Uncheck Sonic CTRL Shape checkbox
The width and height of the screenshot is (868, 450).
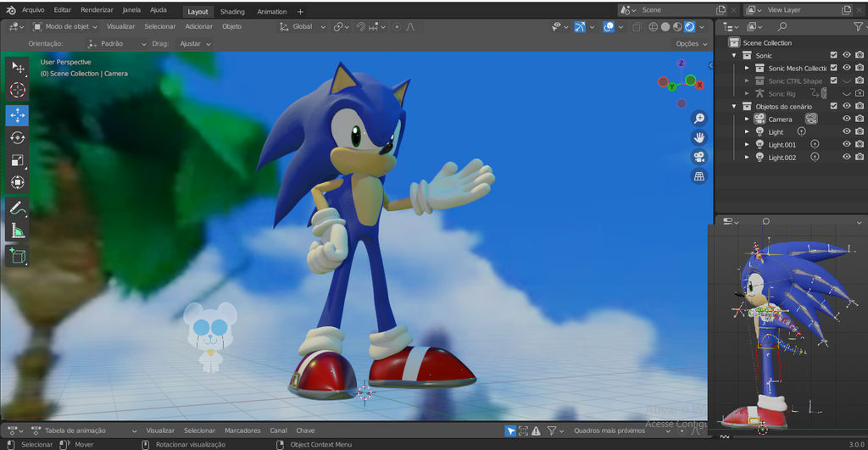click(x=834, y=81)
